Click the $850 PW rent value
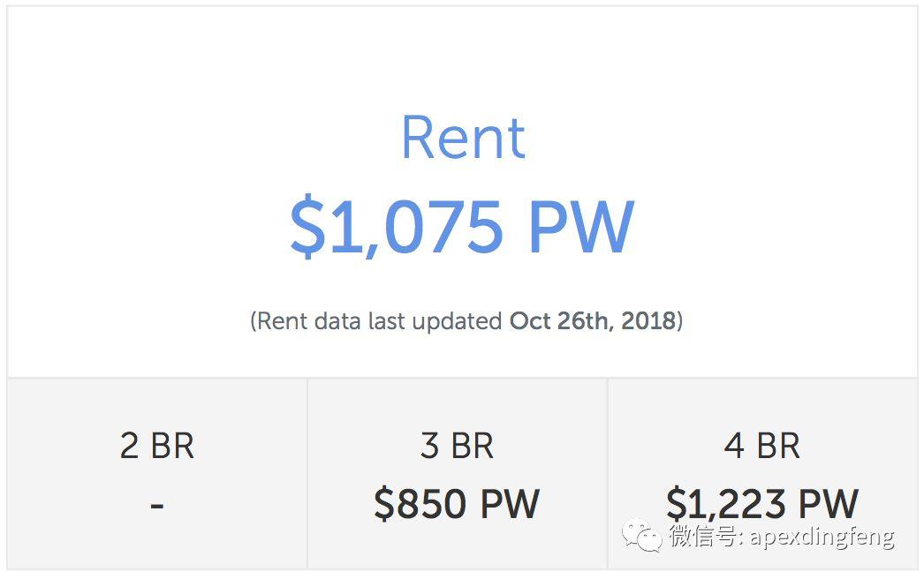This screenshot has width=924, height=579. click(x=457, y=504)
